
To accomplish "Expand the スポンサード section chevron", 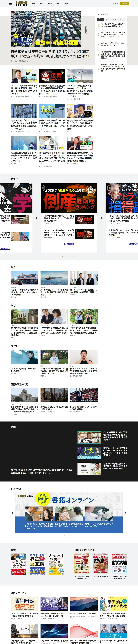I will tap(26, 593).
